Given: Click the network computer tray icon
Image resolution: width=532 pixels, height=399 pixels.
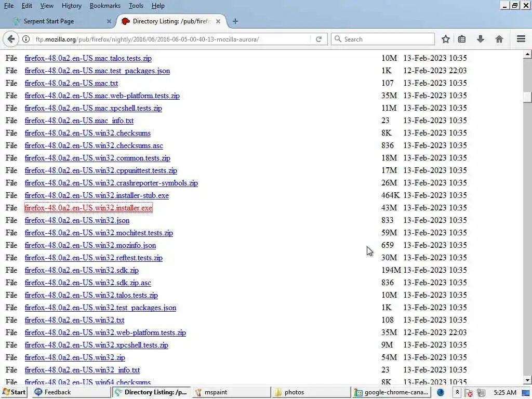Looking at the screenshot, I should (481, 393).
